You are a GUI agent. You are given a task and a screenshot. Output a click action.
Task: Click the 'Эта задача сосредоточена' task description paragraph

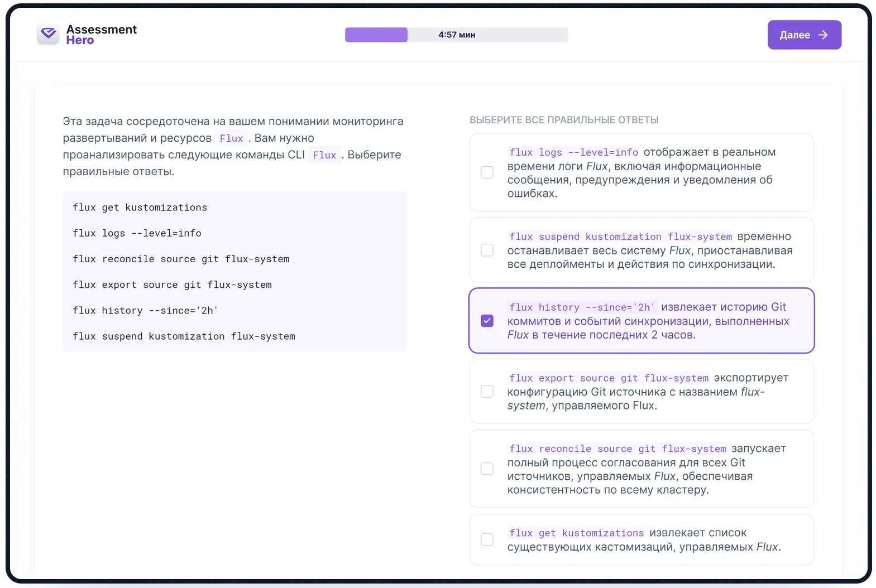point(233,146)
